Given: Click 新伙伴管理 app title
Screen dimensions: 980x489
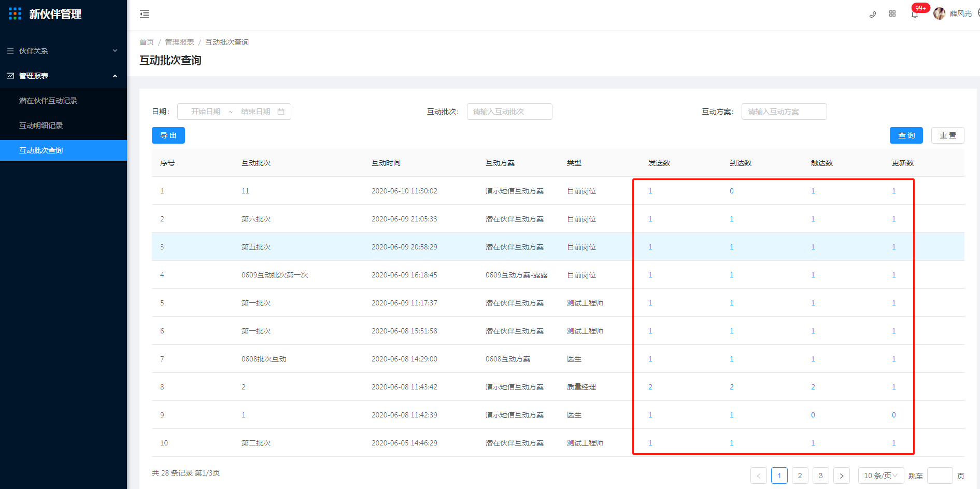Looking at the screenshot, I should (x=55, y=14).
